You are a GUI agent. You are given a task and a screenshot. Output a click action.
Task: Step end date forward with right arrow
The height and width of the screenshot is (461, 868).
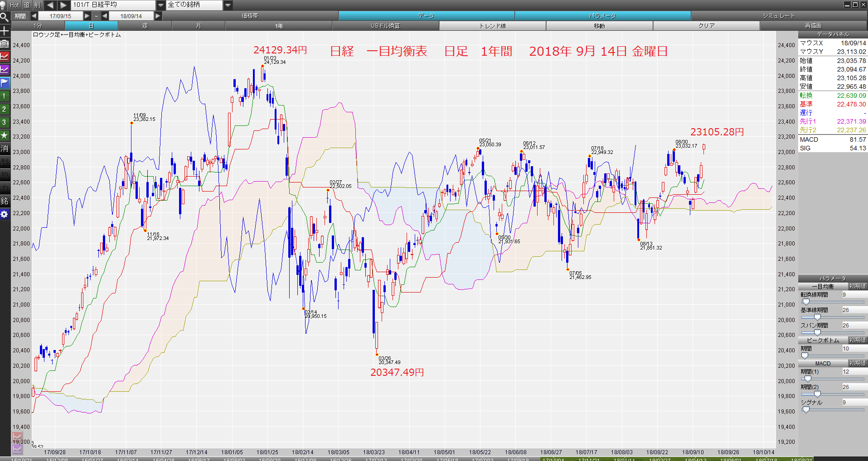(x=158, y=16)
